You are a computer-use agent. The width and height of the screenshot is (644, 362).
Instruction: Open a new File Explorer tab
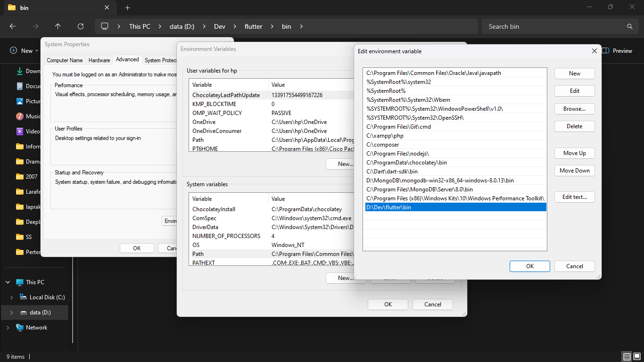point(127,8)
